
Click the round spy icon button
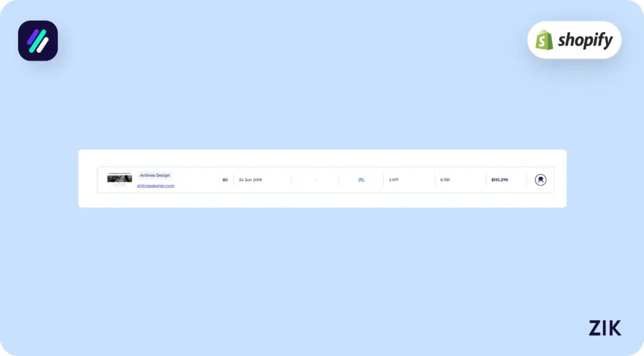coord(540,180)
